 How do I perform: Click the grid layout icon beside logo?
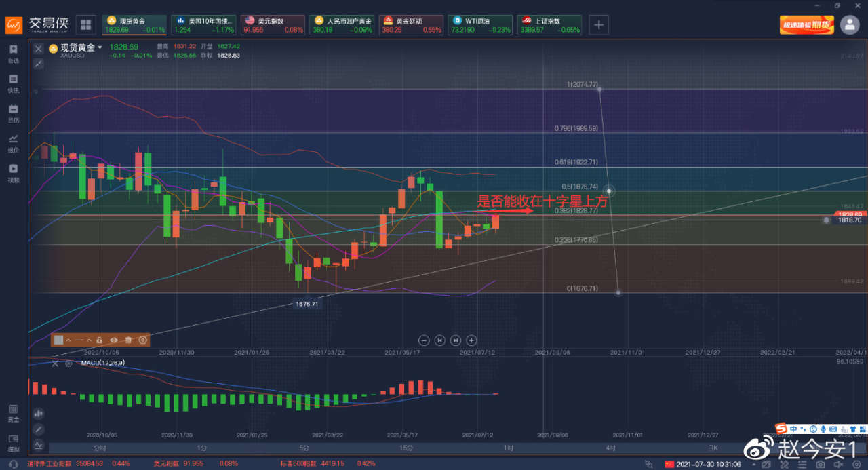tap(86, 25)
